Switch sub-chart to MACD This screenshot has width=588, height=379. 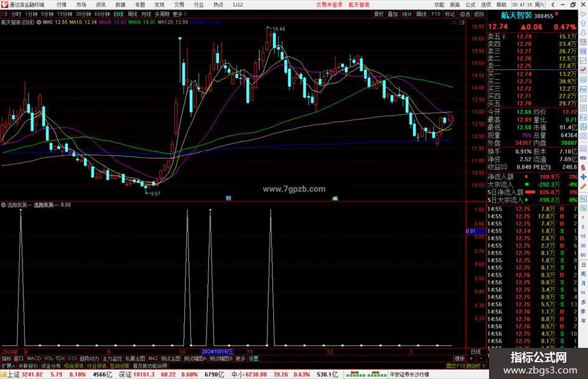pos(34,358)
